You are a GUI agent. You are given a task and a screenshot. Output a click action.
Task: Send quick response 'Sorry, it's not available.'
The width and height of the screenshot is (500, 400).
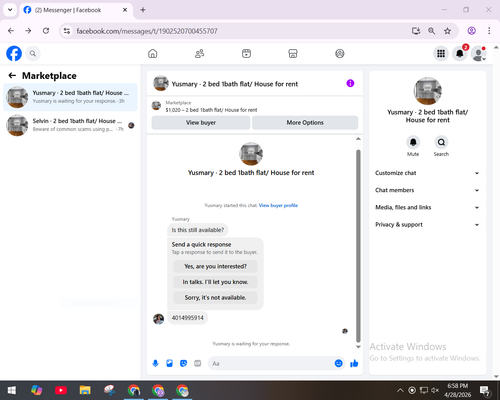click(215, 298)
